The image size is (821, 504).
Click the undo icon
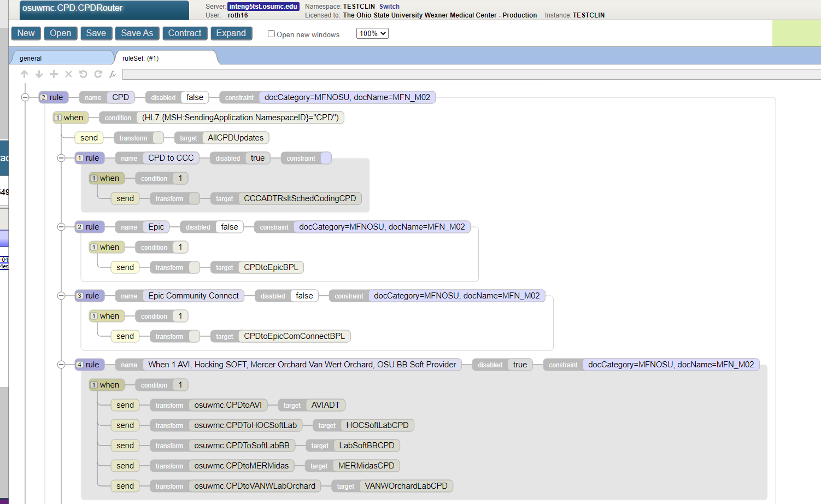(x=83, y=74)
